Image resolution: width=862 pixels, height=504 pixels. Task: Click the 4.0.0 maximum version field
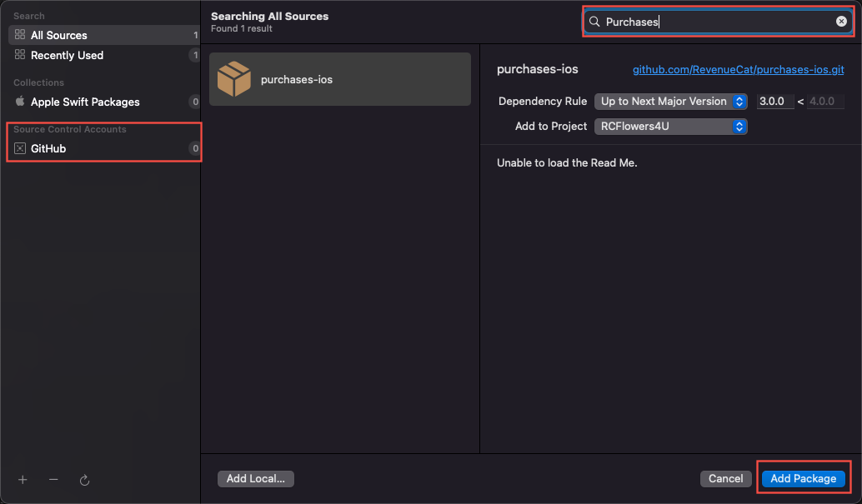tap(825, 102)
